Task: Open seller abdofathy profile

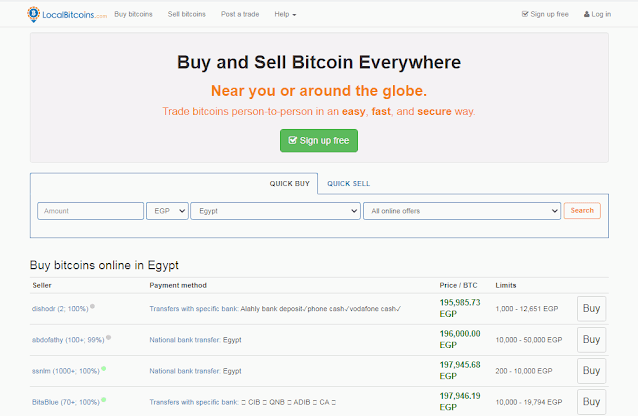Action: pyautogui.click(x=68, y=340)
